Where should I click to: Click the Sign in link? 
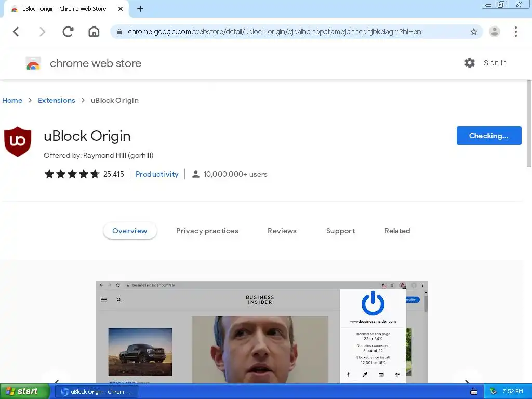[495, 63]
